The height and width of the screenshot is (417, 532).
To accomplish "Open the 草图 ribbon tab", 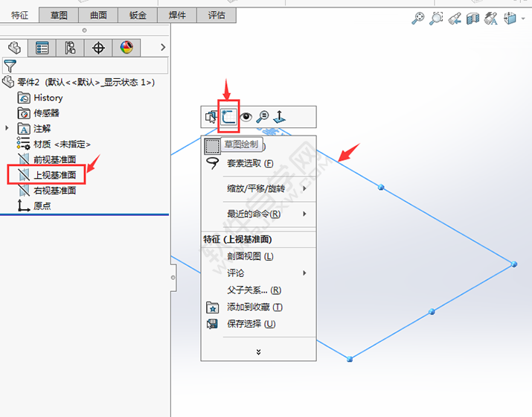I will pos(59,16).
